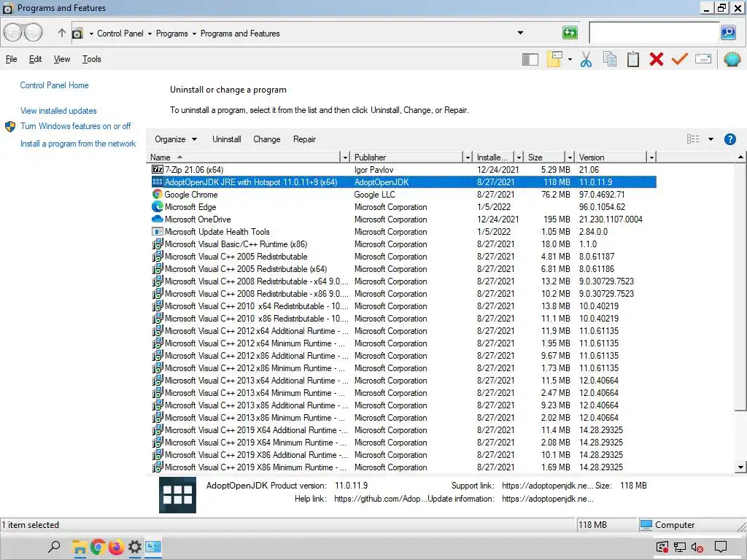Select Microsoft Visual Basic/C++ Runtime (x86) row
The height and width of the screenshot is (560, 747).
click(x=403, y=244)
